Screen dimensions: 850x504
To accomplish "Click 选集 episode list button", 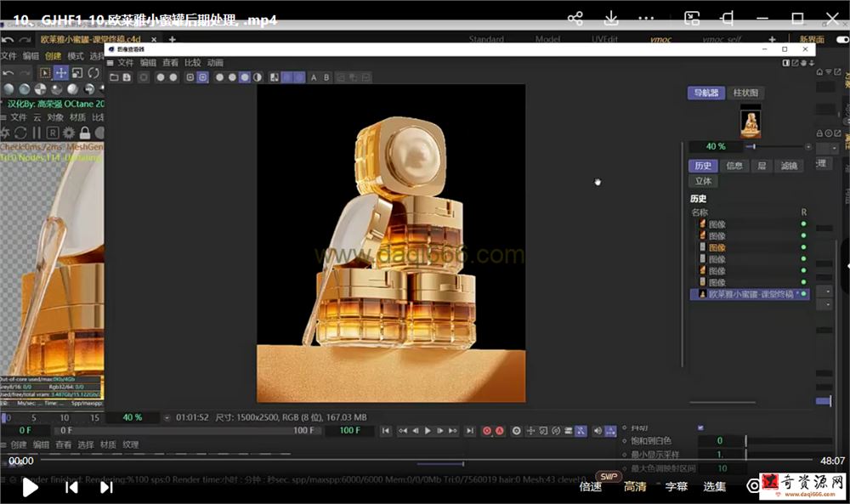I will point(715,487).
